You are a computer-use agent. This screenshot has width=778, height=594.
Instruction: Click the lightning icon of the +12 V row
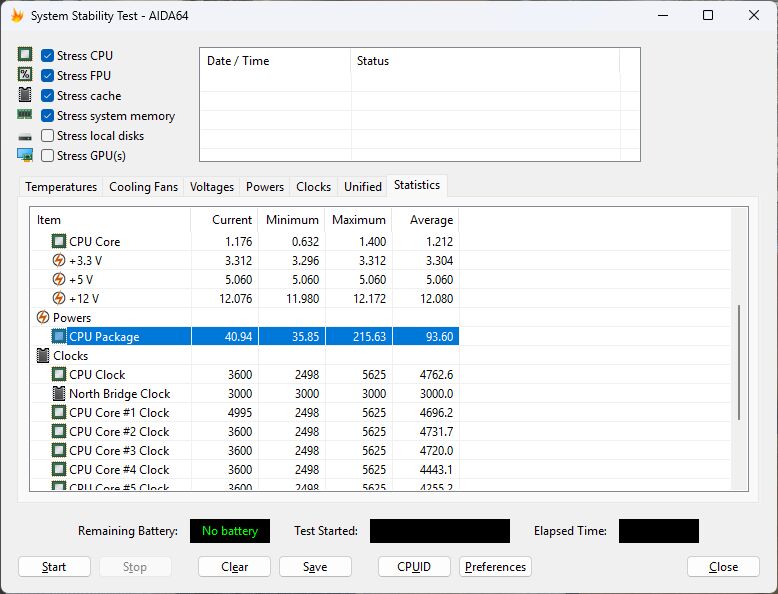pyautogui.click(x=59, y=298)
